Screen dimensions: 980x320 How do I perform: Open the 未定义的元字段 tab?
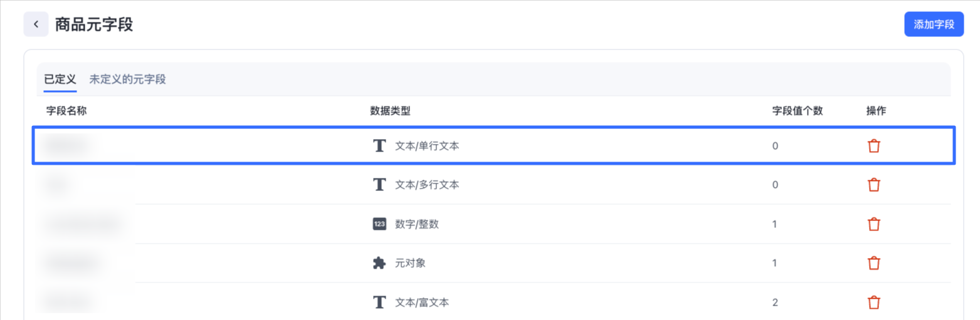[x=127, y=80]
